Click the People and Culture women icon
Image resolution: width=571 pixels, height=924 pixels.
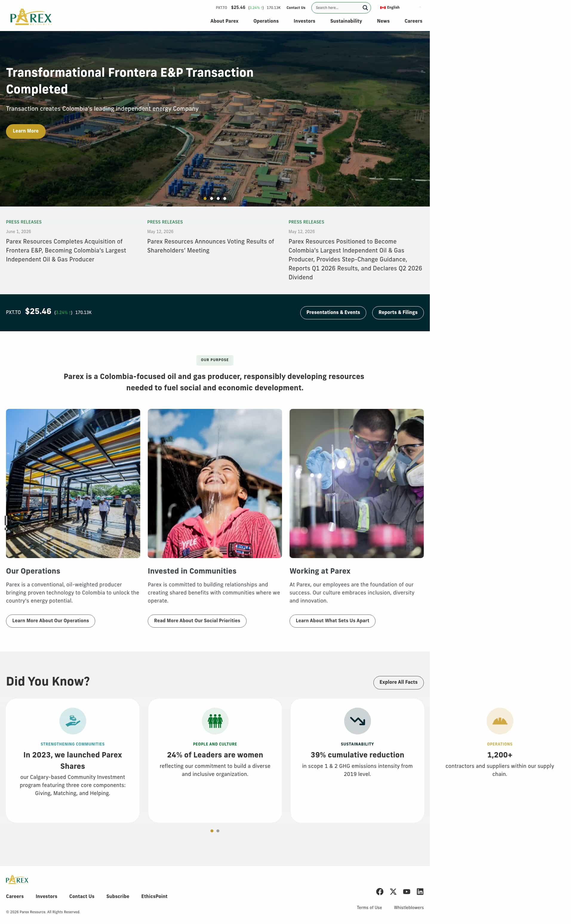pyautogui.click(x=215, y=720)
